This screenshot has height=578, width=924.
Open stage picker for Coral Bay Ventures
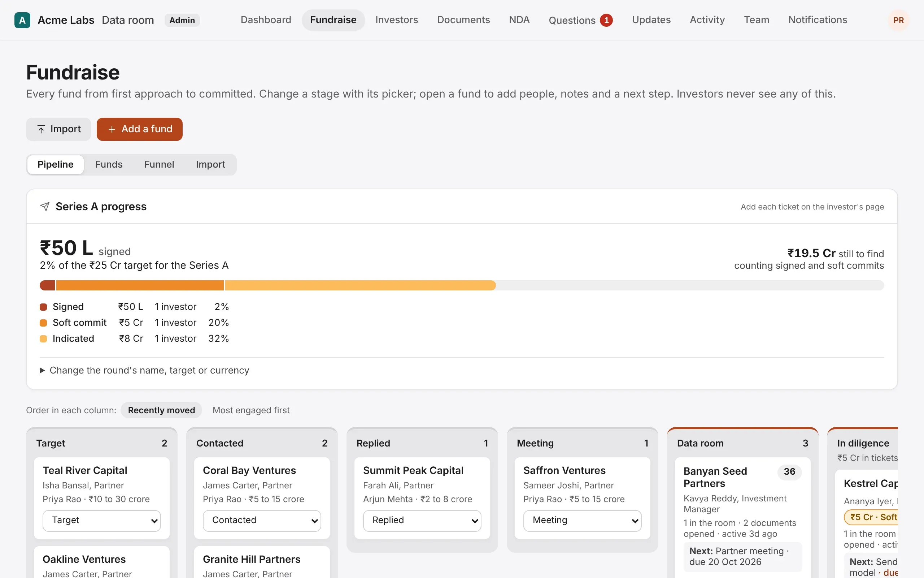coord(262,520)
